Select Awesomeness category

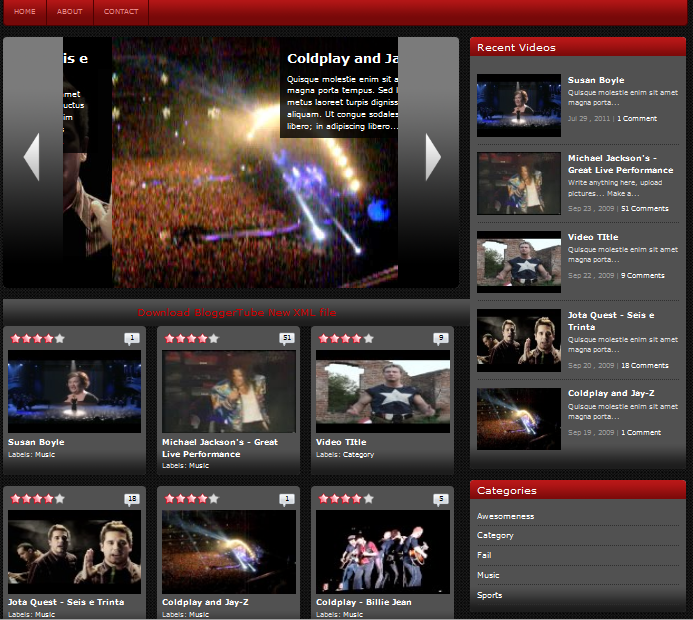click(x=505, y=516)
